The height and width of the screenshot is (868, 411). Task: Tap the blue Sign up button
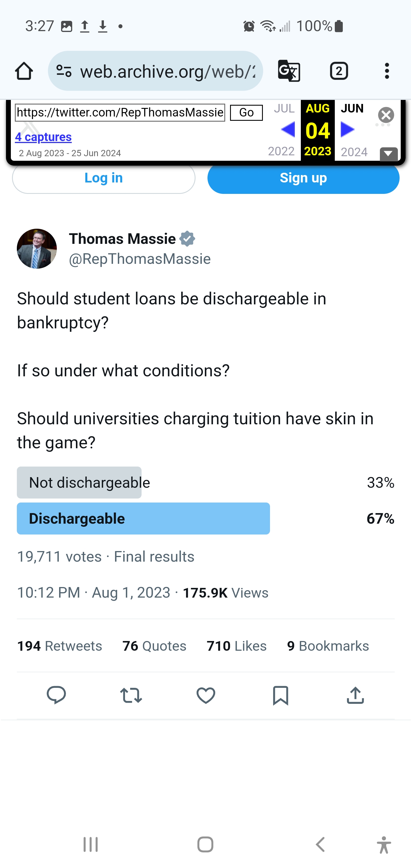coord(303,178)
